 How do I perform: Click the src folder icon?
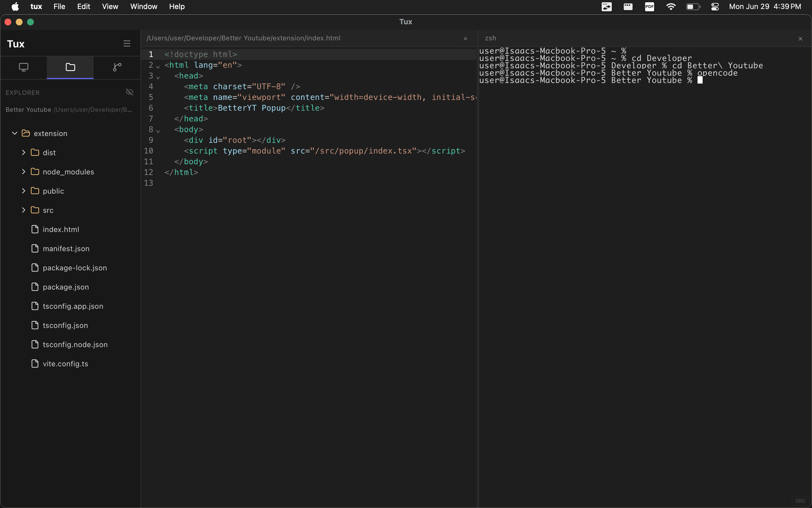[x=35, y=210]
